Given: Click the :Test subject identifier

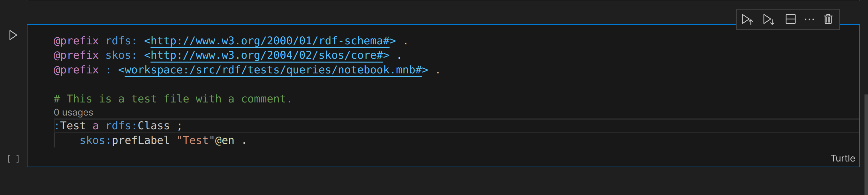Looking at the screenshot, I should click(x=70, y=126).
